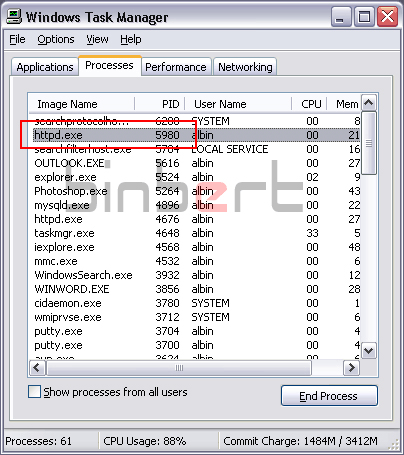Click the CPU value 33 for taskmgr.exe

pyautogui.click(x=312, y=233)
